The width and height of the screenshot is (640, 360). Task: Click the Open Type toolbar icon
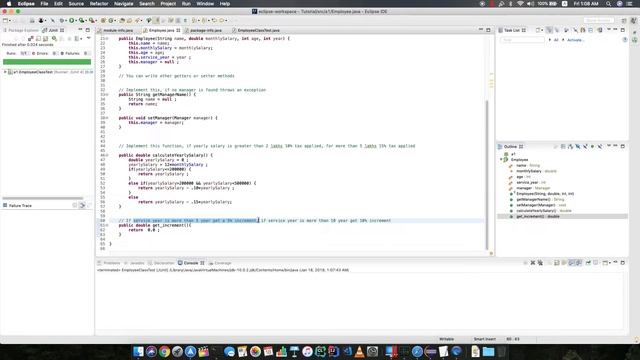click(122, 20)
